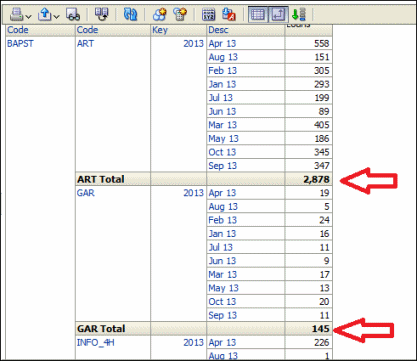Select the ART Total row label

(x=101, y=179)
